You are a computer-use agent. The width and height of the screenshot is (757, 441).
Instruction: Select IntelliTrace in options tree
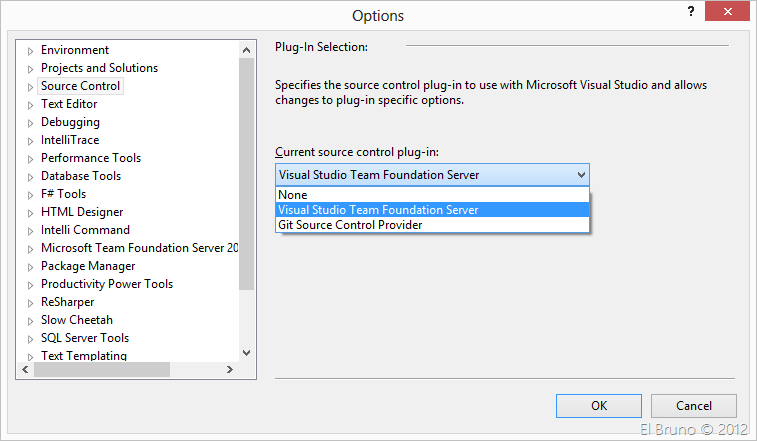(69, 140)
